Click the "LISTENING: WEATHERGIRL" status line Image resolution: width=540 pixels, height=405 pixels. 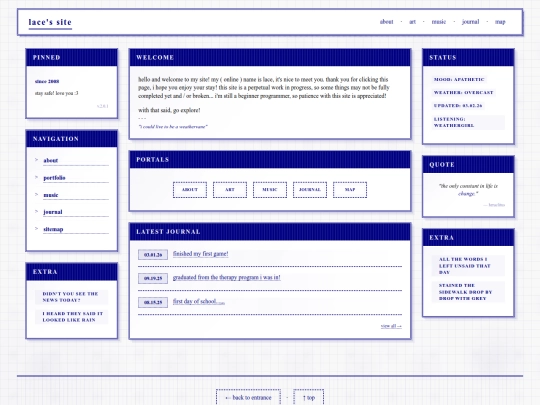tap(468, 122)
